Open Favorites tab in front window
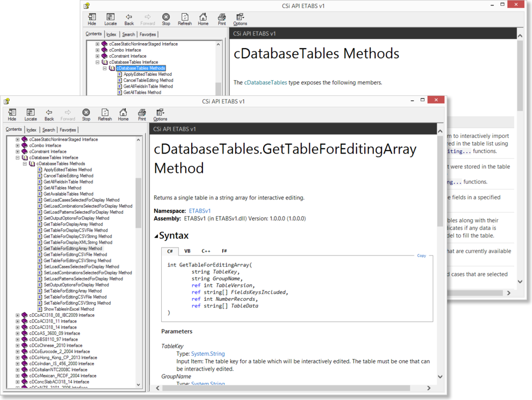532x400 pixels. click(x=68, y=130)
